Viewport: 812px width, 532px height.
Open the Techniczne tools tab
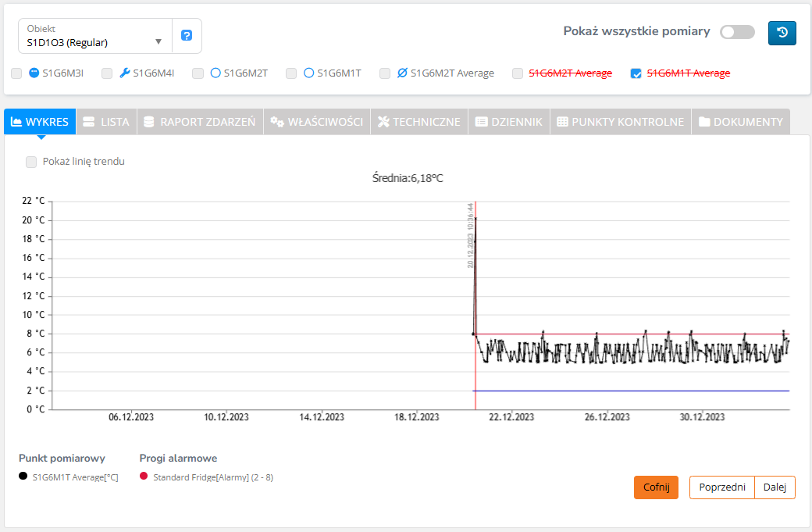point(418,122)
